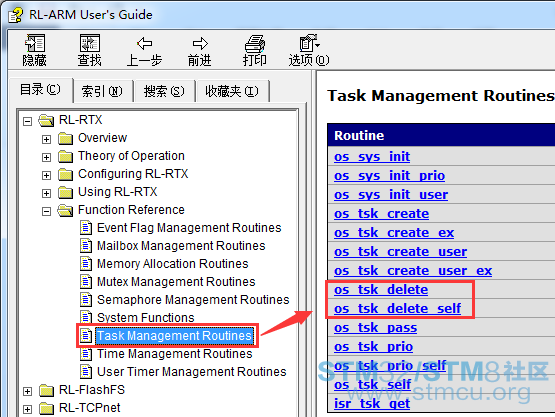Click the Using RL-RTX folder icon
555x417 pixels.
coord(65,193)
